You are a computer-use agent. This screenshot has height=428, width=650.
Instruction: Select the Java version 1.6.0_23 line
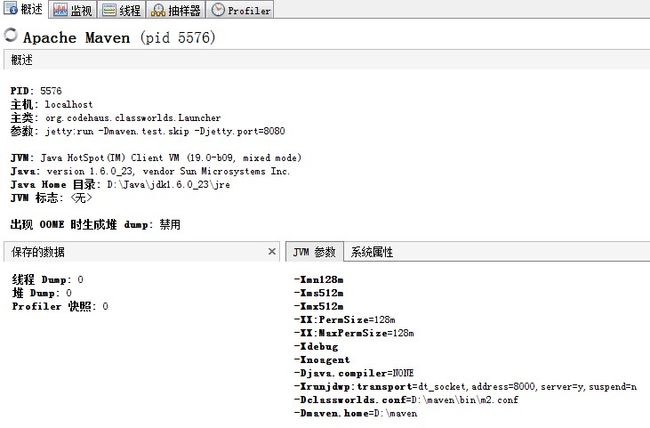pyautogui.click(x=150, y=171)
